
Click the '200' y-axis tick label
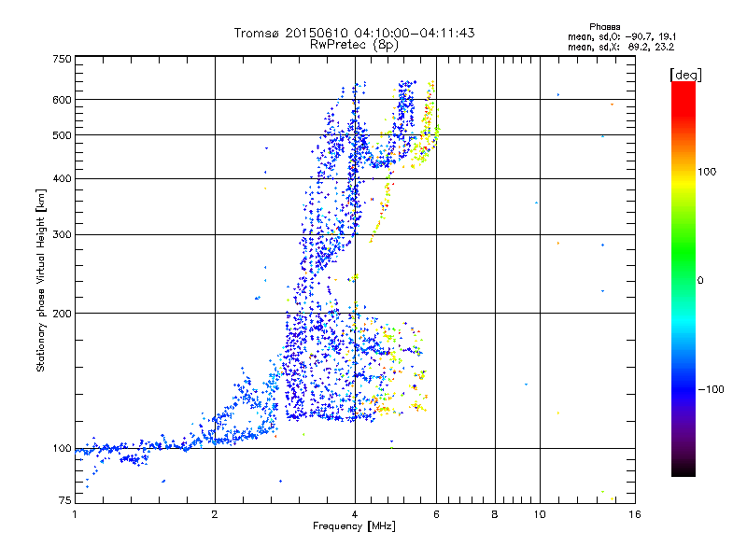pos(62,314)
